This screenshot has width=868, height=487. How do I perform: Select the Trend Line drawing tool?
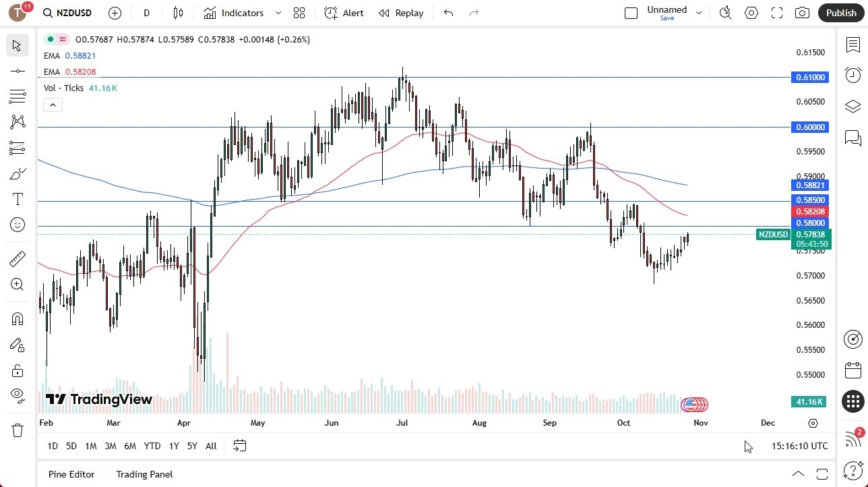click(18, 70)
